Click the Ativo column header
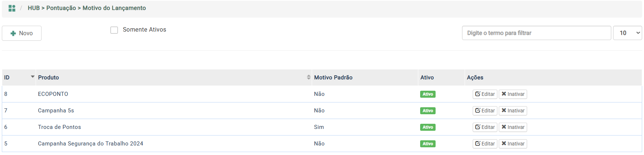644x155 pixels. (x=427, y=77)
